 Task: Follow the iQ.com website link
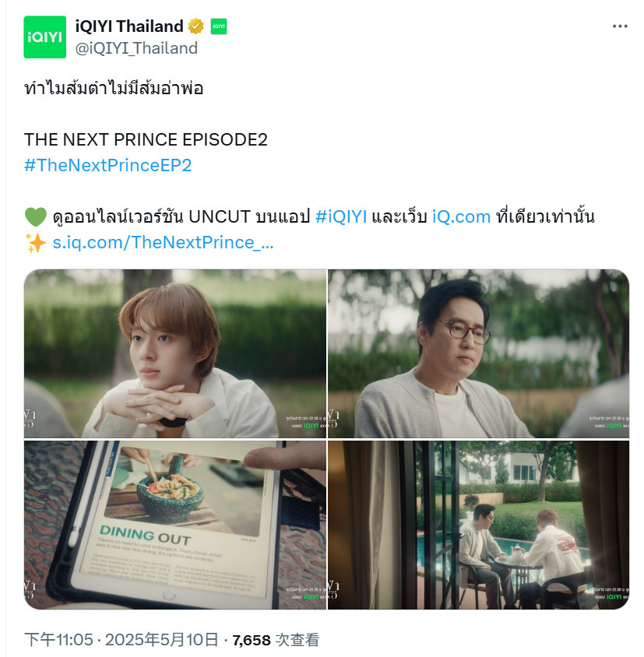[461, 216]
